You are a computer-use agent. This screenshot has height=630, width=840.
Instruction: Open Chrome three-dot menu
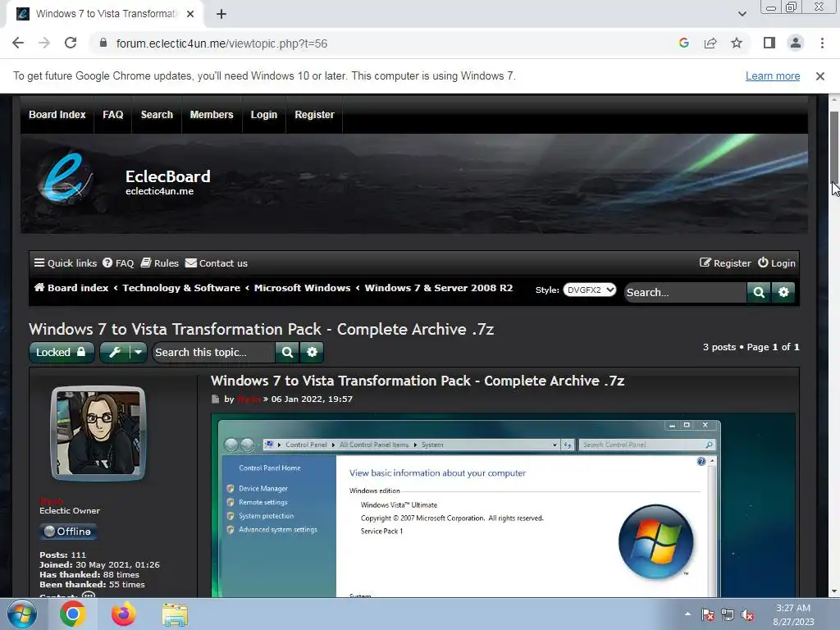point(822,43)
